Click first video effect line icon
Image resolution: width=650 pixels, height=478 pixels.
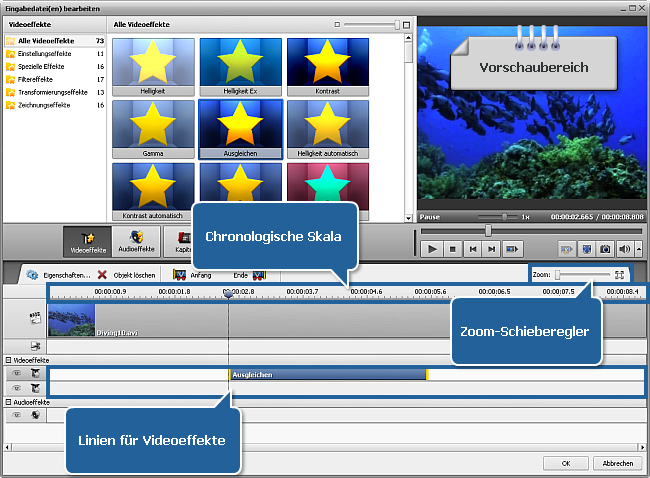point(36,373)
